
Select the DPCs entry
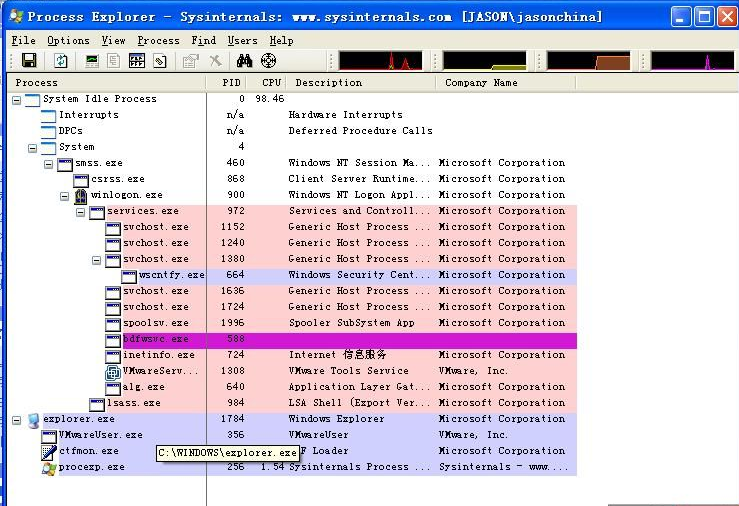tap(70, 131)
